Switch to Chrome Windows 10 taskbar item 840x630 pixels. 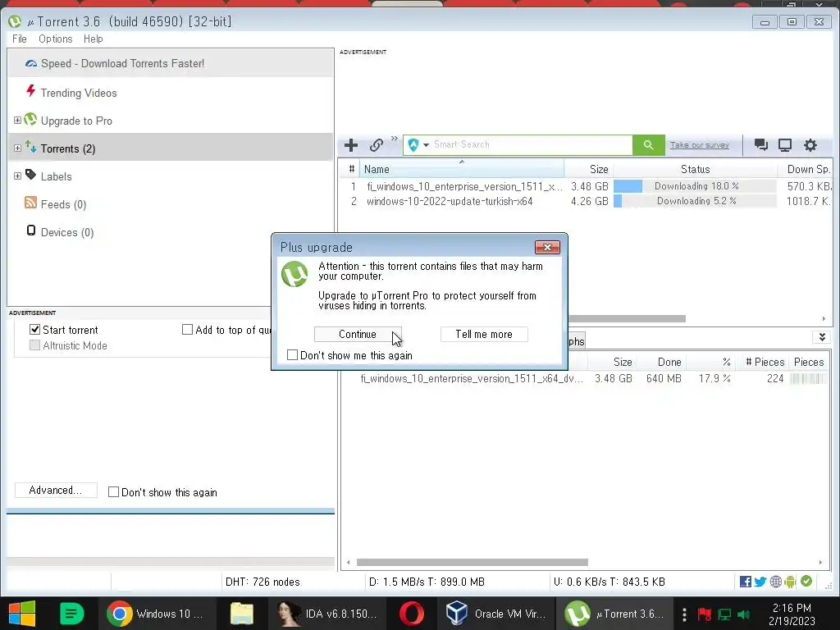tap(157, 614)
